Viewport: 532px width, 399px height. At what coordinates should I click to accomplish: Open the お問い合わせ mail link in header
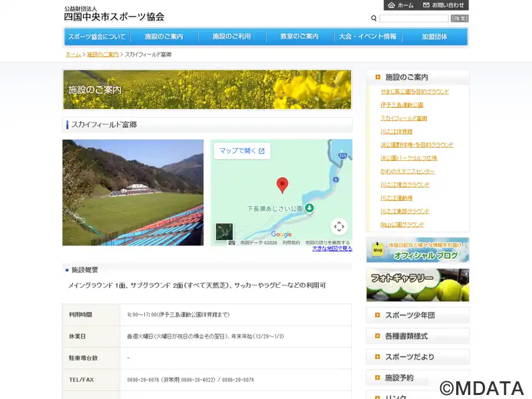point(444,5)
